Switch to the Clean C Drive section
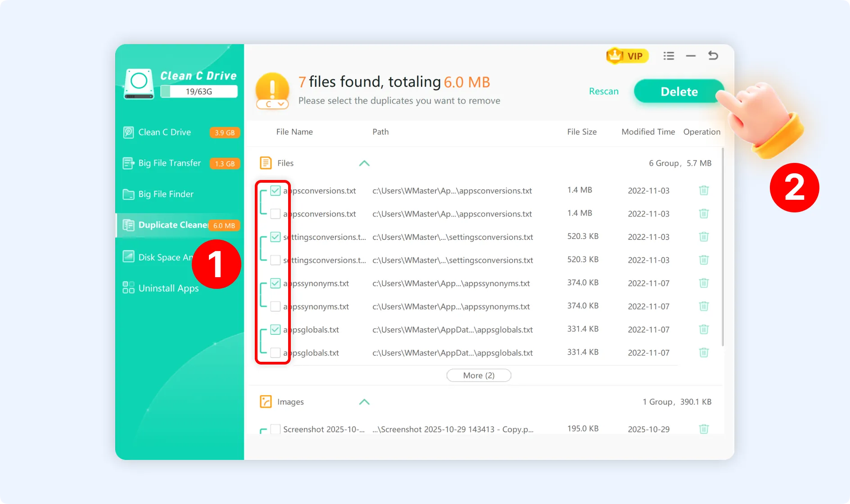Screen dimensions: 850x504 (x=165, y=132)
